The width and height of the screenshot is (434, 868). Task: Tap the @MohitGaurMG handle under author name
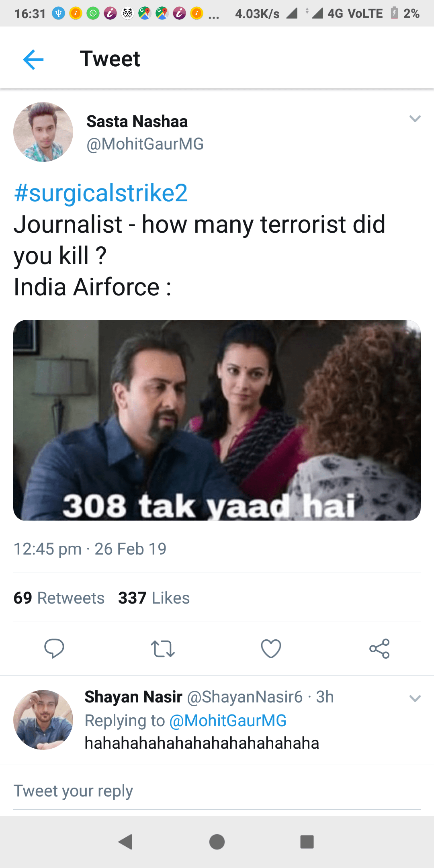point(145,144)
